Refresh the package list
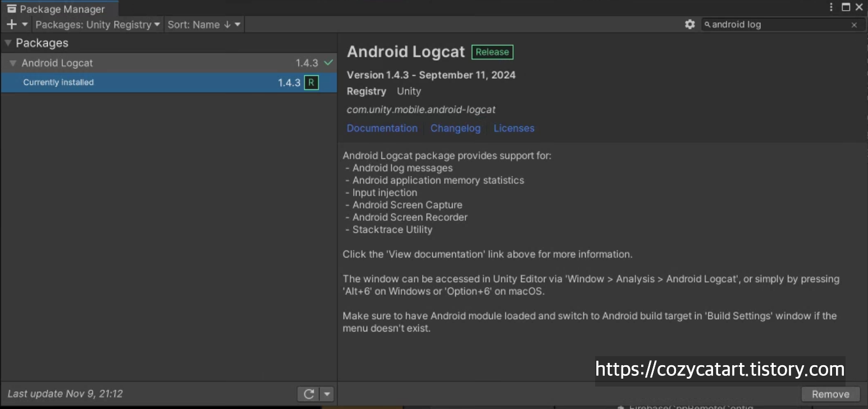This screenshot has width=868, height=409. tap(308, 394)
